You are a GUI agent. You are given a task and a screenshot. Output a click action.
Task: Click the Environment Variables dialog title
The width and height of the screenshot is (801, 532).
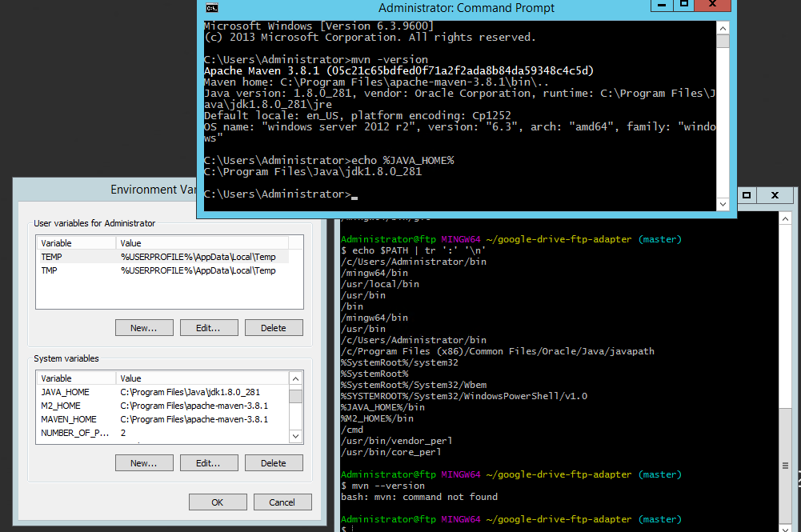154,190
